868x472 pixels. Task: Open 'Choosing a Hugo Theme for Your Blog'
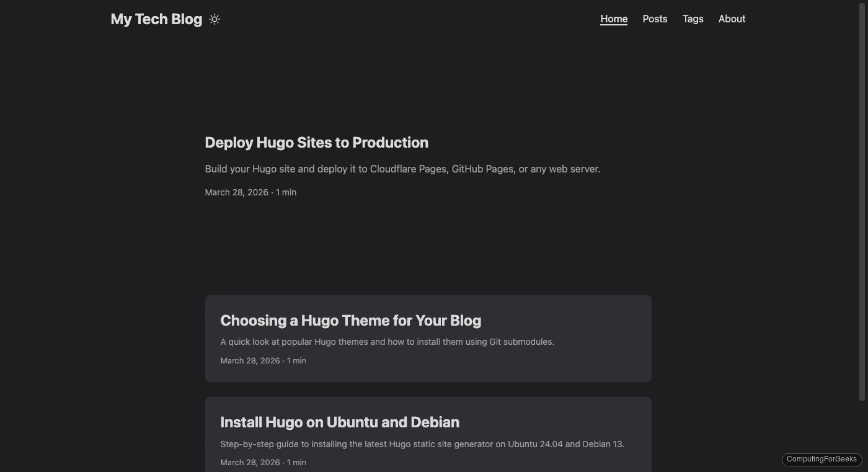tap(351, 320)
